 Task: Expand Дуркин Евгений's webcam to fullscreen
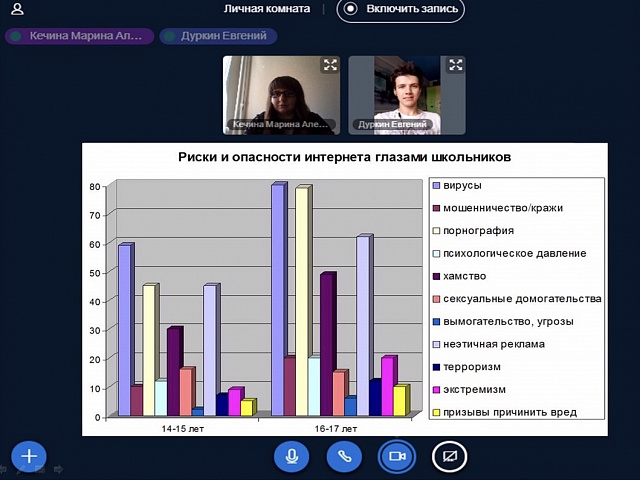pos(455,65)
